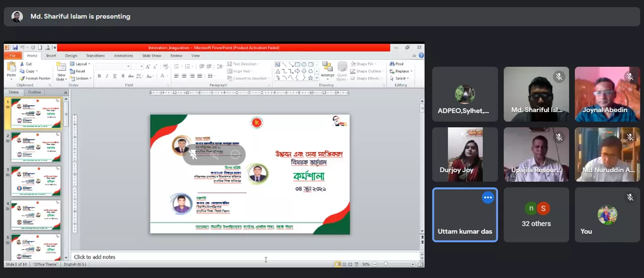Switch to the Transitions ribbon tab

tap(96, 55)
